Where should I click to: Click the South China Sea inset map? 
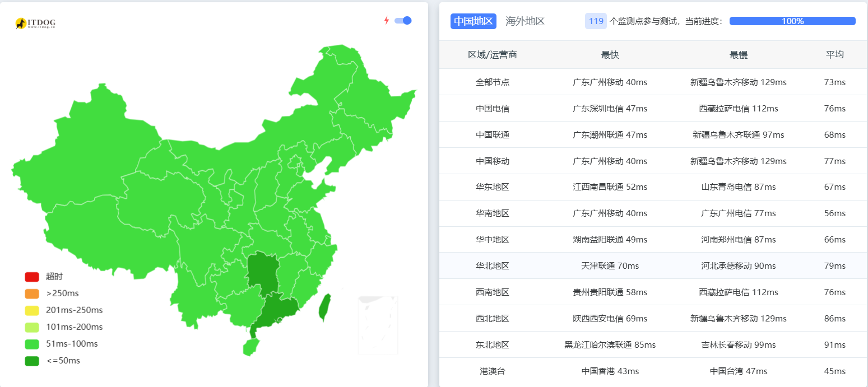pyautogui.click(x=378, y=325)
